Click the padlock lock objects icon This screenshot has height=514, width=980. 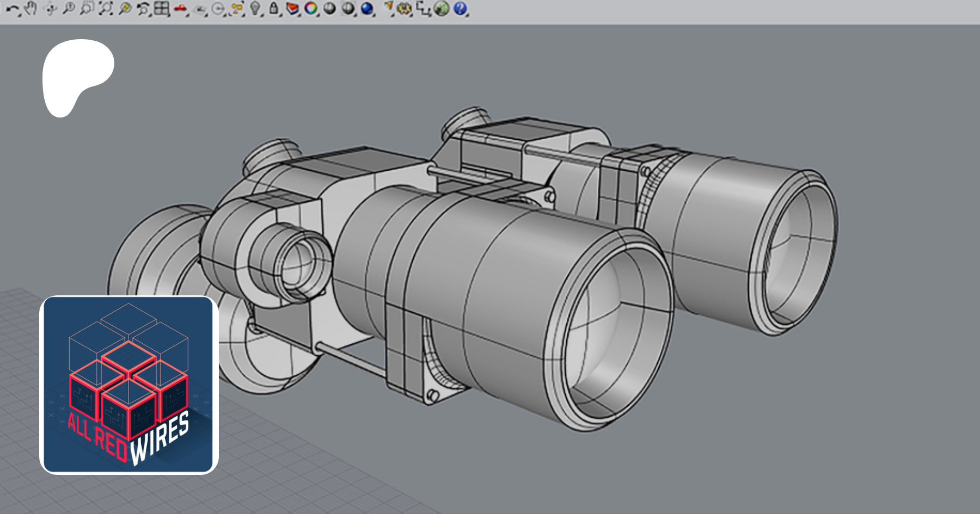pos(274,9)
